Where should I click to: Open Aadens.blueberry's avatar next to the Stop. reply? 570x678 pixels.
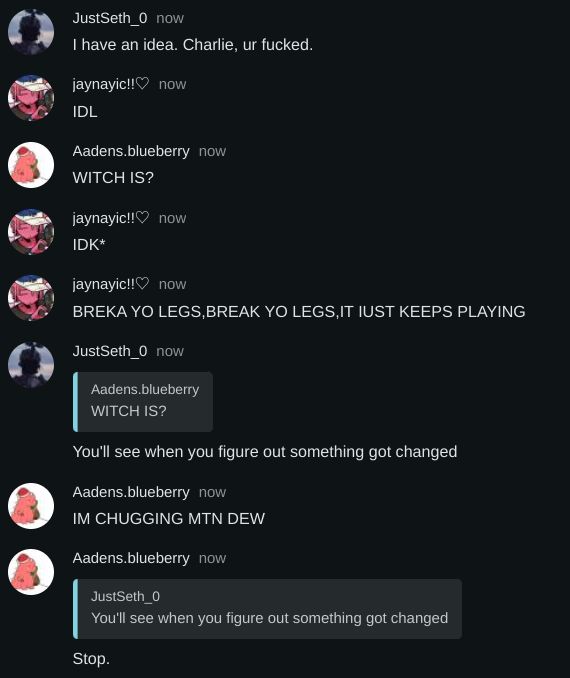pos(31,572)
